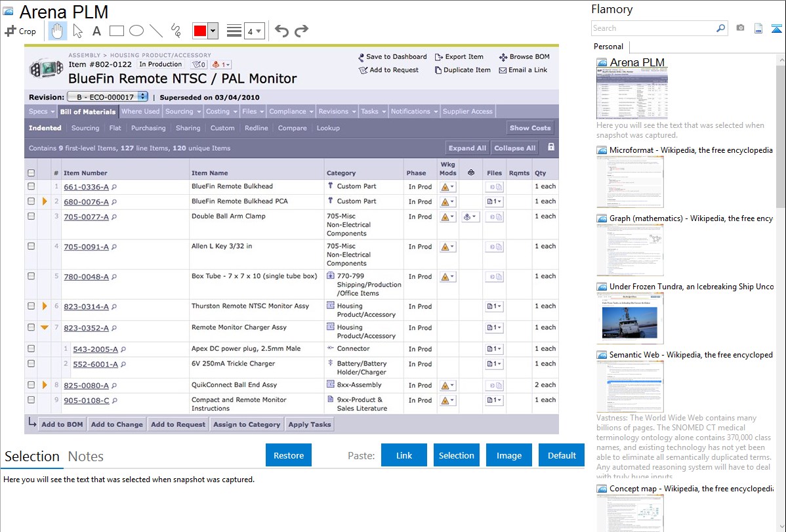
Task: Check the box for item 661-0336-A
Action: pyautogui.click(x=31, y=186)
